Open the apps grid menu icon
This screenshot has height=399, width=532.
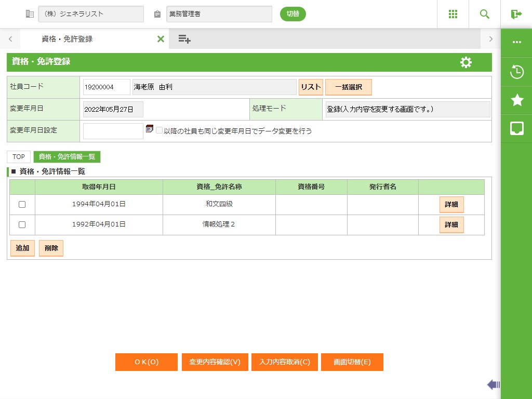click(x=453, y=14)
